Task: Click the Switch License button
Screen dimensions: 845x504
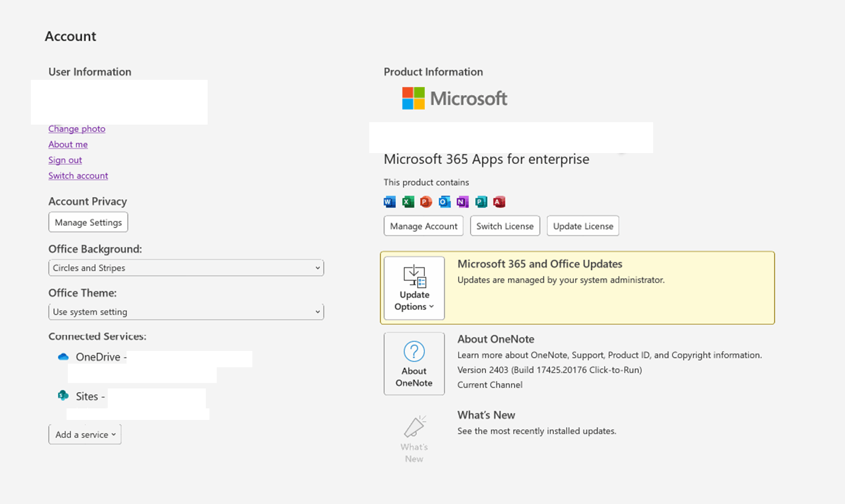Action: pos(505,226)
